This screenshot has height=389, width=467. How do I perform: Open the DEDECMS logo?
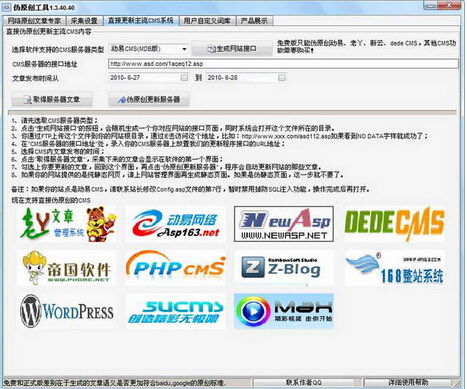click(395, 224)
